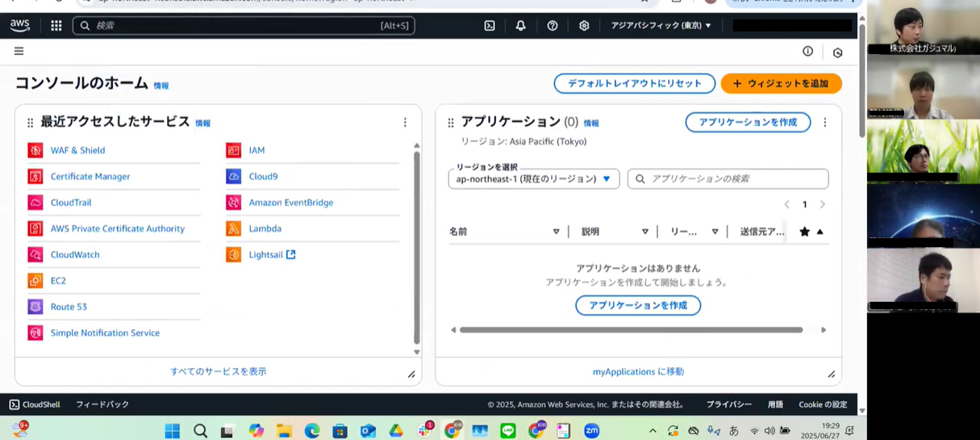
Task: Open the Amazon EventBridge link
Action: [291, 203]
